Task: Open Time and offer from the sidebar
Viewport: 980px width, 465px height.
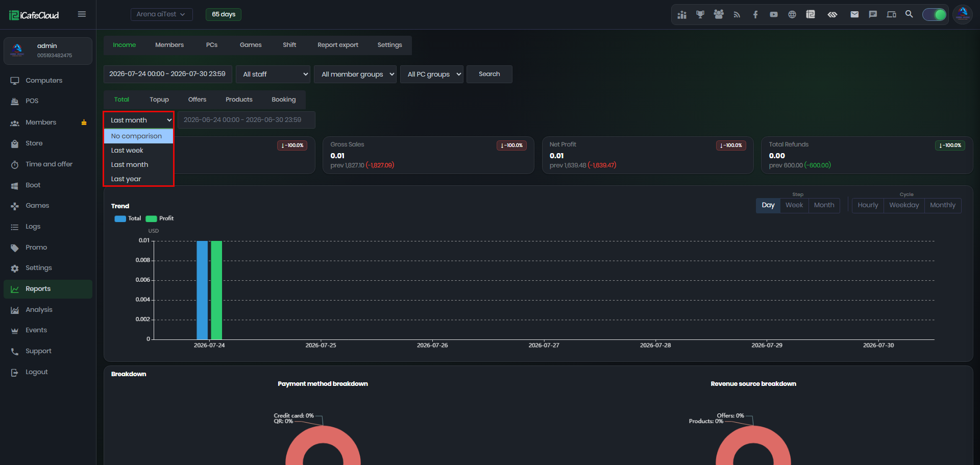Action: coord(48,164)
